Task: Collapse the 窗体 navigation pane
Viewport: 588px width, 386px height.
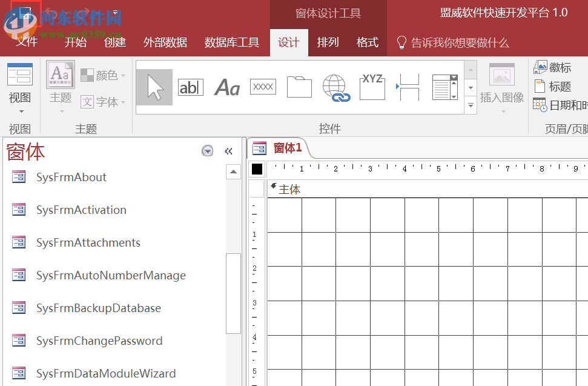Action: [x=229, y=150]
